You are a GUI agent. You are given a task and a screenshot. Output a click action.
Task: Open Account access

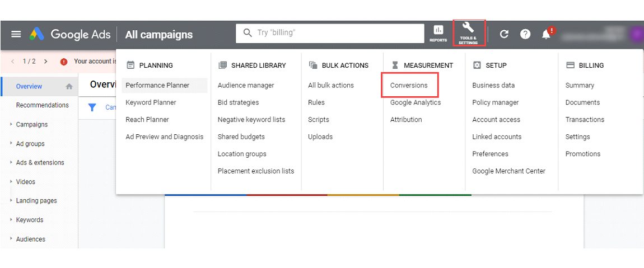tap(496, 120)
